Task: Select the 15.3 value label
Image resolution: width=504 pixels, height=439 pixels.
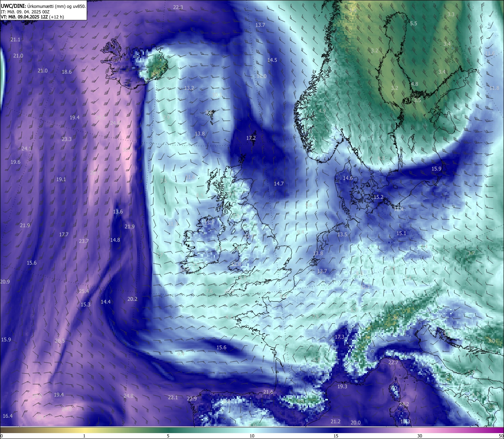Action: click(85, 305)
